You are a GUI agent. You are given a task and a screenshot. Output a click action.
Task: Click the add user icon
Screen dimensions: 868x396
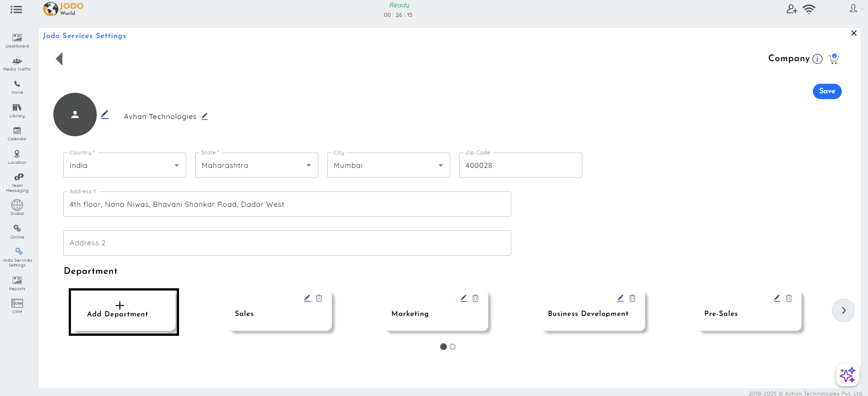[792, 9]
